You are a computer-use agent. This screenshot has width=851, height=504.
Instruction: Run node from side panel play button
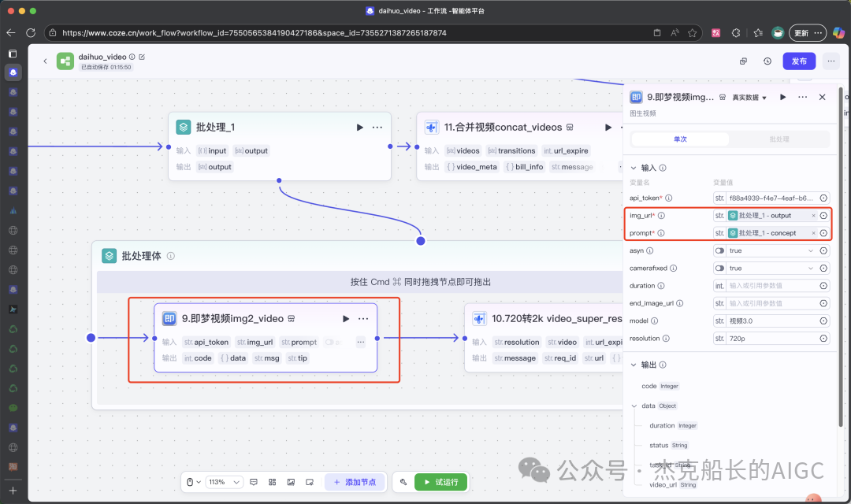pyautogui.click(x=782, y=97)
